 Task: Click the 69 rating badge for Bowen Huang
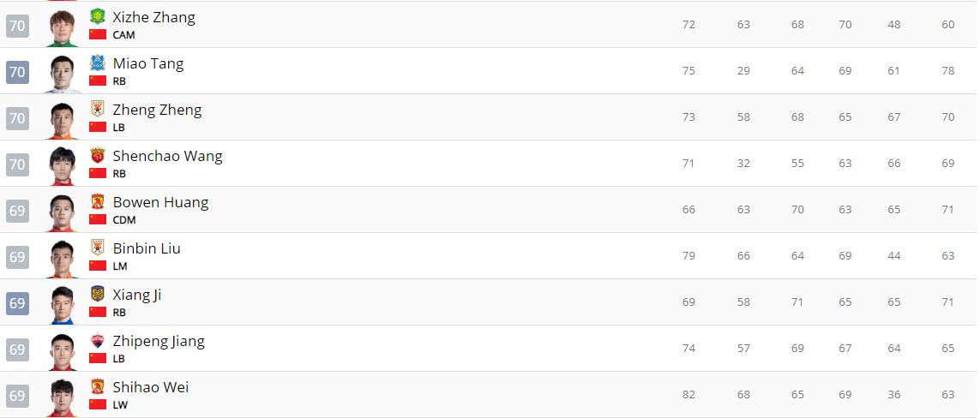tap(17, 211)
